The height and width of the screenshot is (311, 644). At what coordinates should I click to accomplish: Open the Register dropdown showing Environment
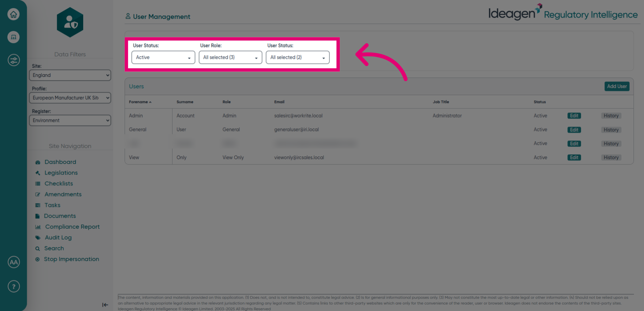pyautogui.click(x=70, y=120)
